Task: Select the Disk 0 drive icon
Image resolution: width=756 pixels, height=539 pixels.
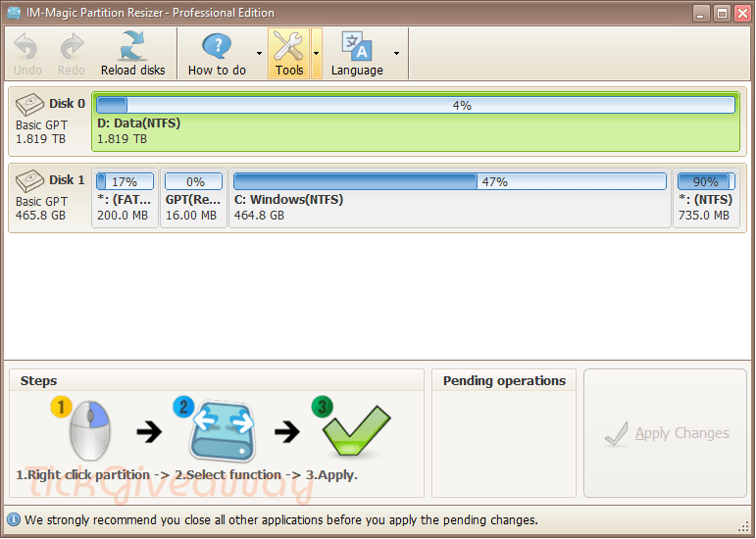Action: coord(29,104)
